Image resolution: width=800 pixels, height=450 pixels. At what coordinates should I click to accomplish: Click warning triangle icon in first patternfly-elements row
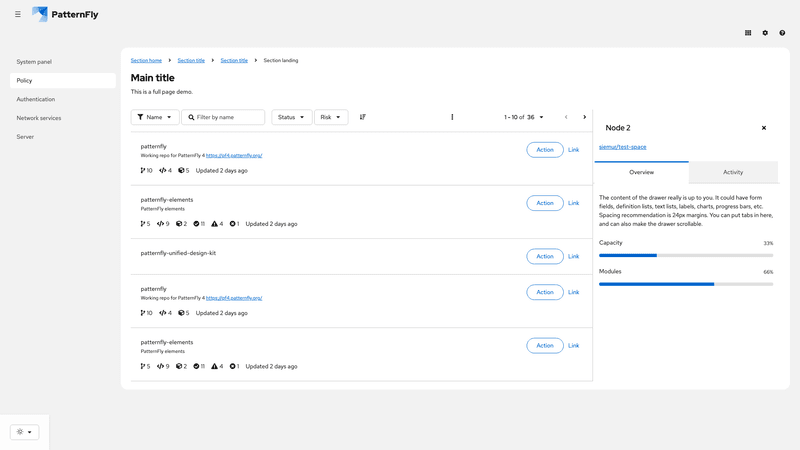coord(214,223)
